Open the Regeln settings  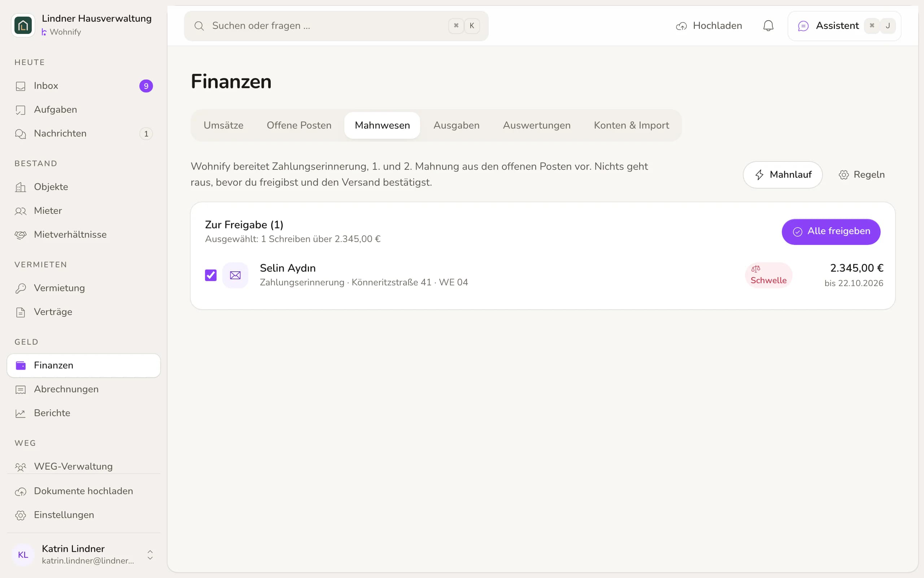(x=862, y=175)
